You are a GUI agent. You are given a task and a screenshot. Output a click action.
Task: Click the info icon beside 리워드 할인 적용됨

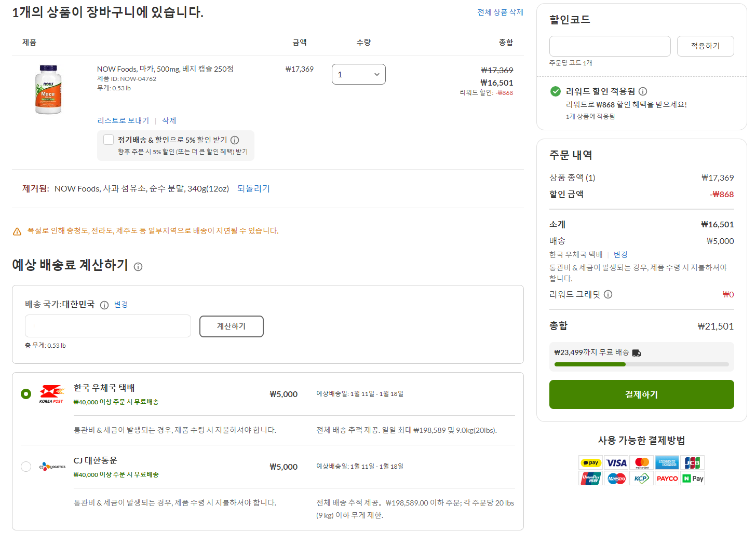coord(643,91)
